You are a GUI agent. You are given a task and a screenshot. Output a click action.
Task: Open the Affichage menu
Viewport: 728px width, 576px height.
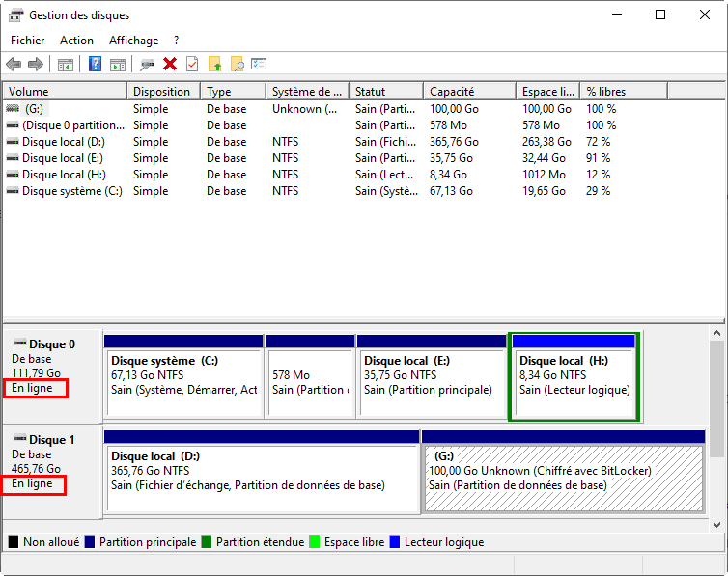[133, 41]
